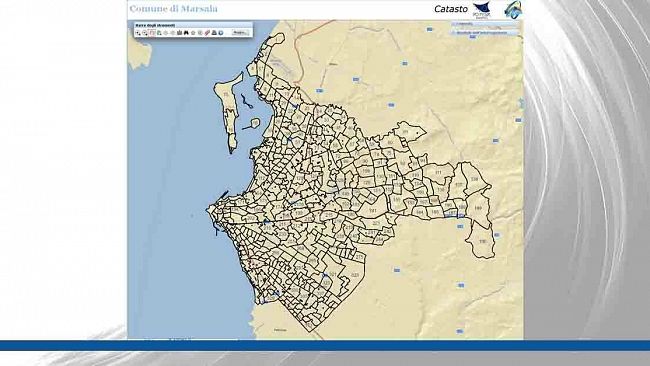Click the blue spiral logo top right
This screenshot has width=650, height=366.
pyautogui.click(x=513, y=10)
